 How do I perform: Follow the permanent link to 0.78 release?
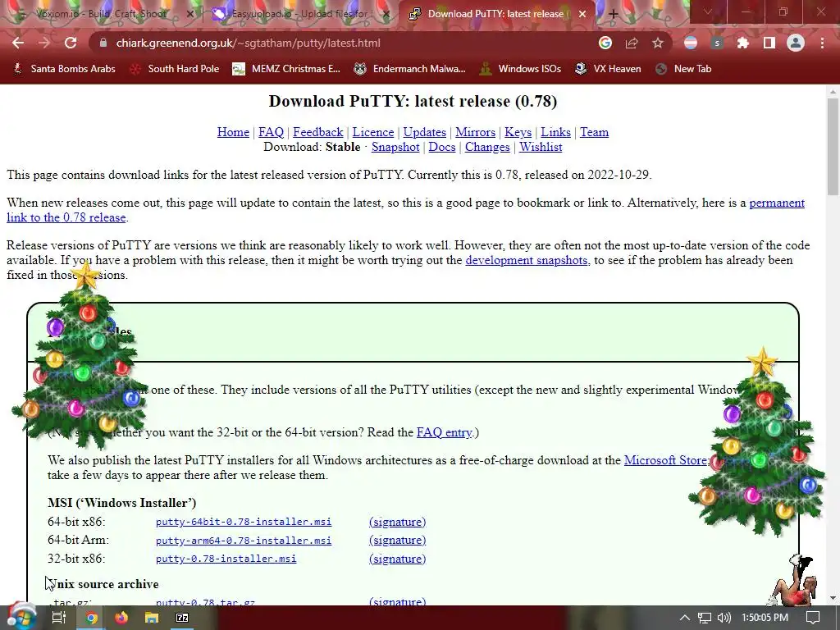pos(777,203)
